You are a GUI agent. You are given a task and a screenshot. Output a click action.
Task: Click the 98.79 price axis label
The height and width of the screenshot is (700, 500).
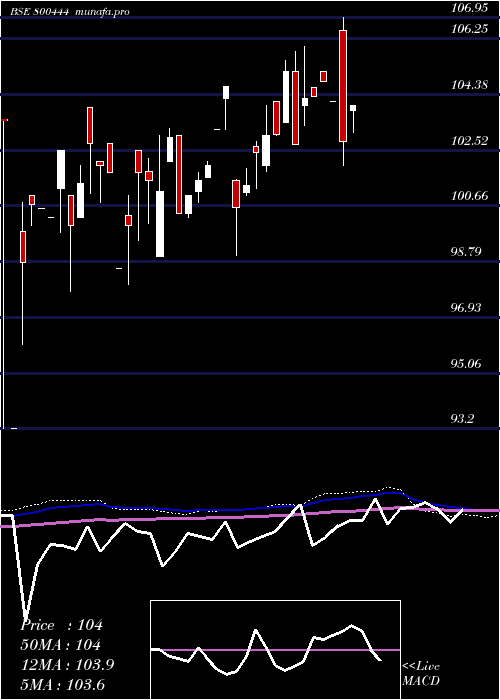466,251
